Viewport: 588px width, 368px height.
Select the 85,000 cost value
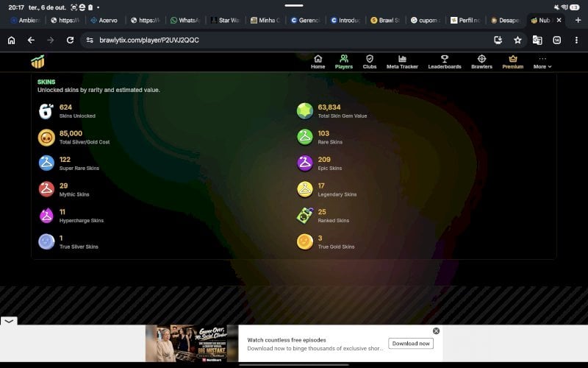[71, 133]
